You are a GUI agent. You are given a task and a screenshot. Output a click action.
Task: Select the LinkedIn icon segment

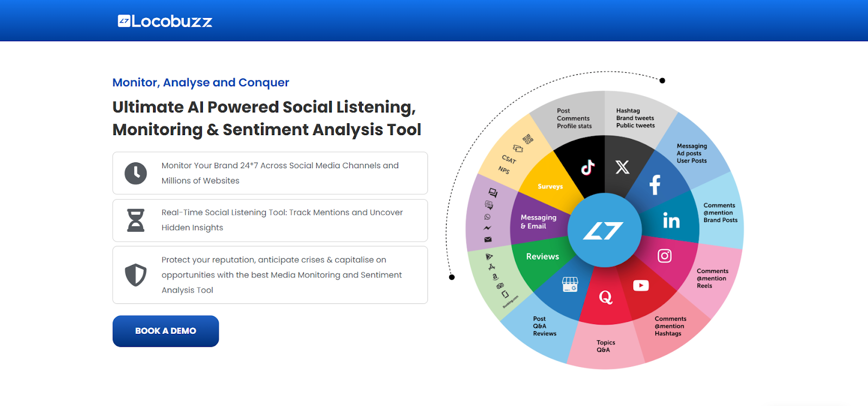coord(671,220)
